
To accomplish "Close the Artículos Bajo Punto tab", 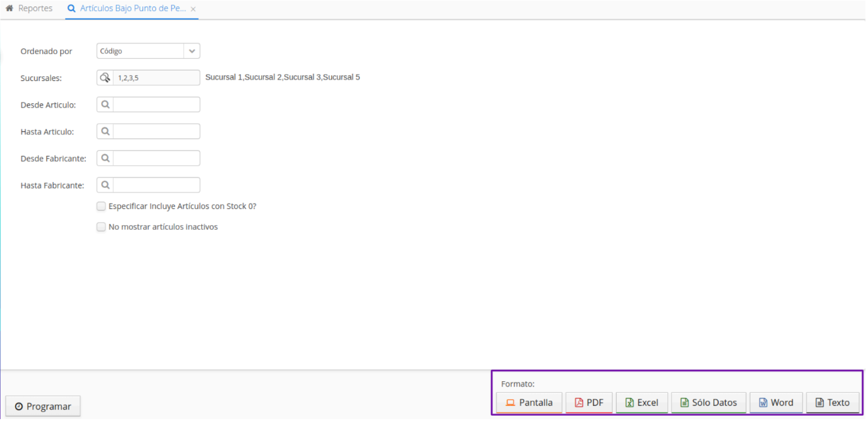I will (193, 9).
